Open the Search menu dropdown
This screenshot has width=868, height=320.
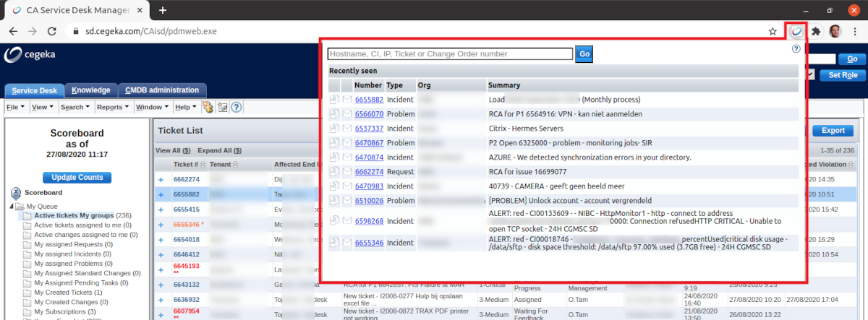pos(75,107)
